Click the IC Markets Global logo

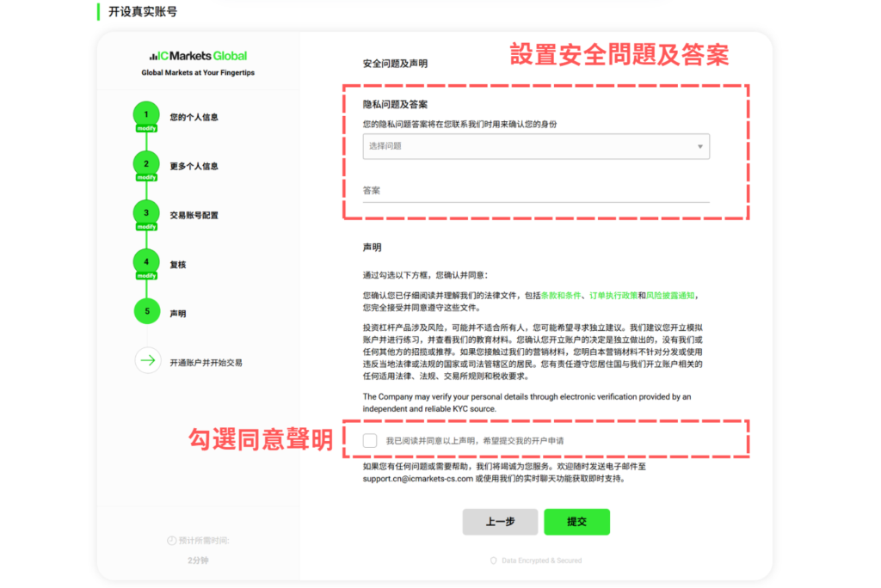198,56
